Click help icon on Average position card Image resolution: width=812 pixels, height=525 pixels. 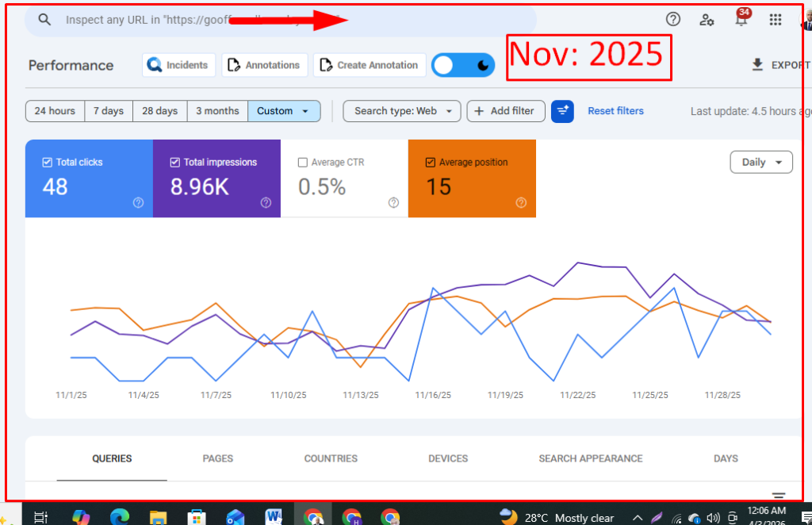click(x=521, y=203)
